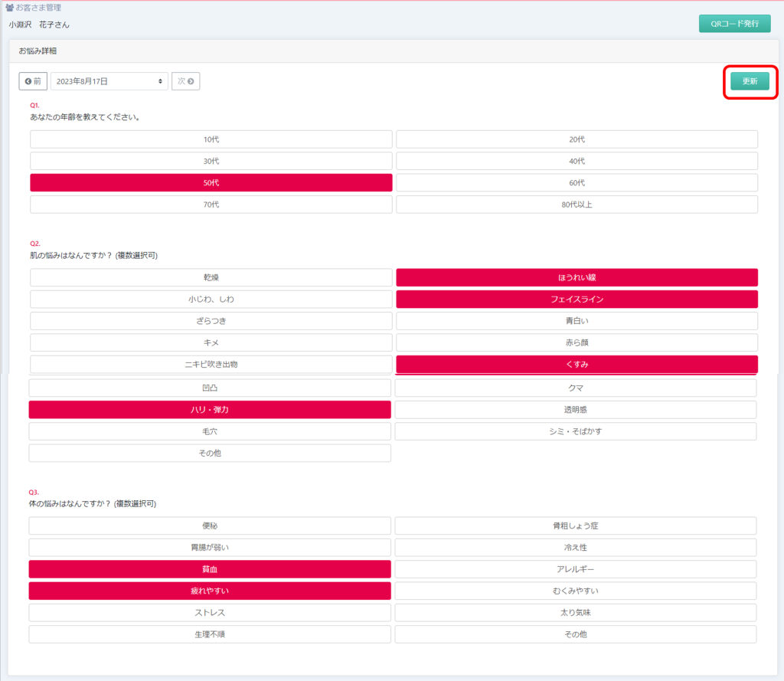This screenshot has width=784, height=681.
Task: Choose the 80代以上 age option
Action: pyautogui.click(x=577, y=205)
